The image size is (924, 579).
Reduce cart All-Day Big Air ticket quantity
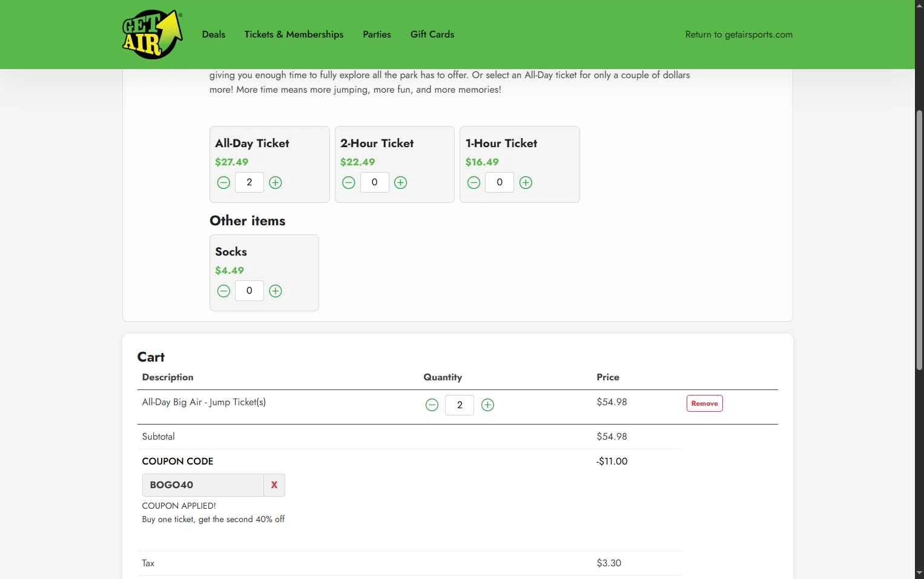coord(432,405)
